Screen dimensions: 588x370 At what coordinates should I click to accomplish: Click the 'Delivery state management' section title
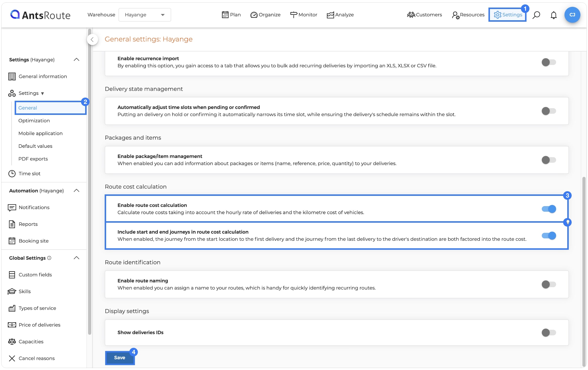click(143, 89)
